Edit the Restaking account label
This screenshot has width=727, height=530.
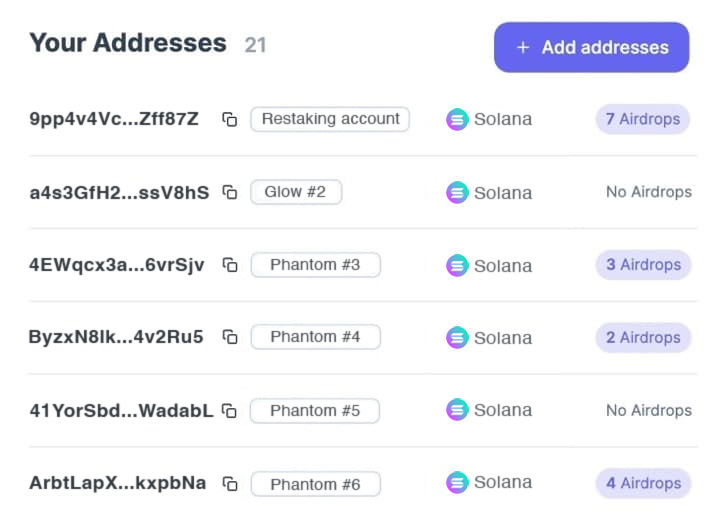click(330, 119)
